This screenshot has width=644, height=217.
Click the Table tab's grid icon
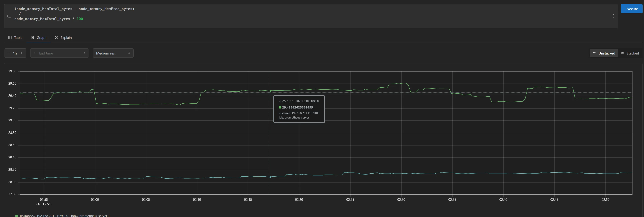(x=10, y=38)
